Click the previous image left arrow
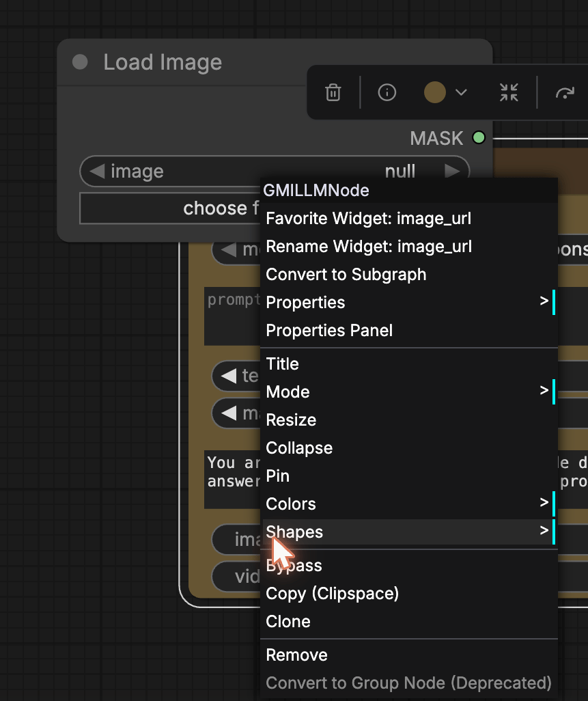The image size is (588, 701). point(97,171)
